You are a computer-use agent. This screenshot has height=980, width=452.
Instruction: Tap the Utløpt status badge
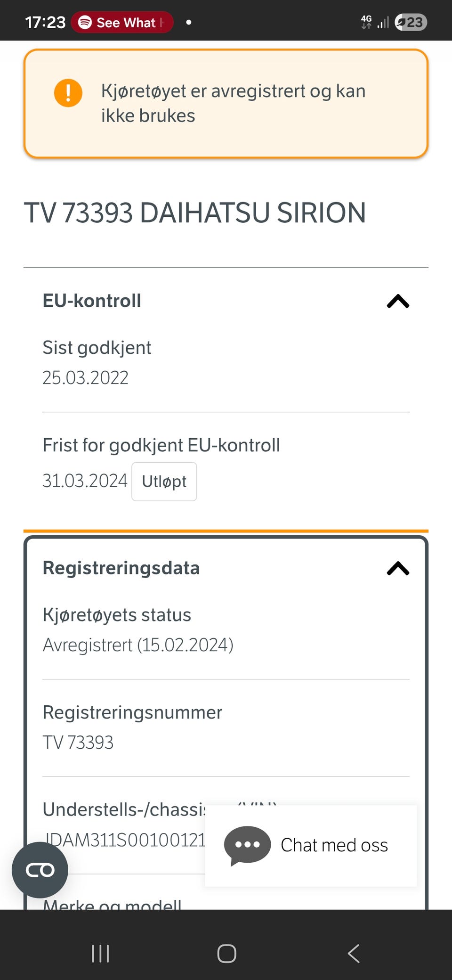coord(164,482)
